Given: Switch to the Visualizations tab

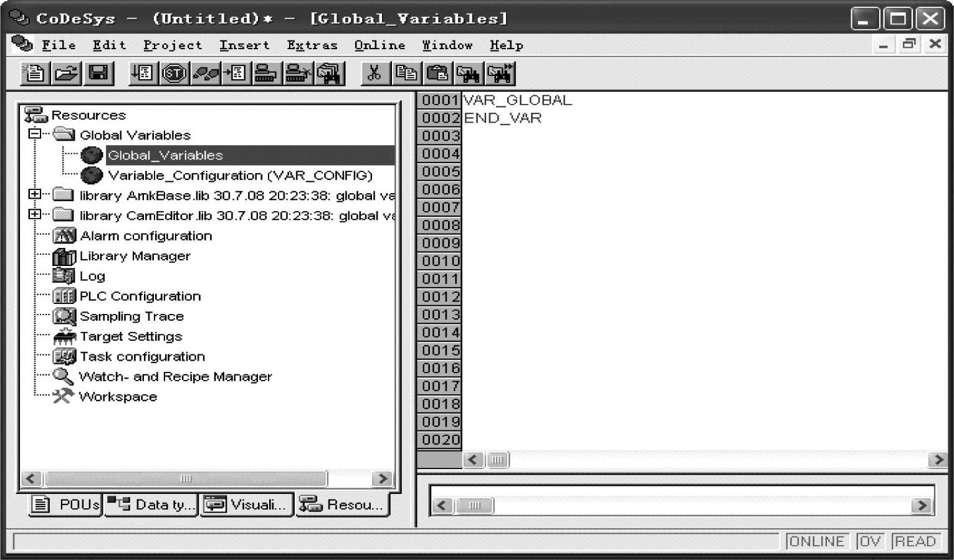Looking at the screenshot, I should [x=247, y=505].
